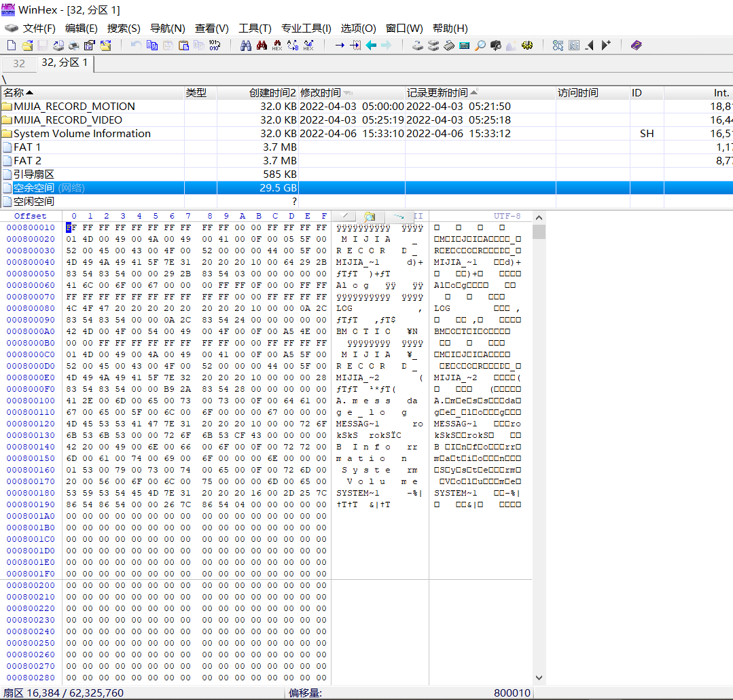
Task: Sort by the ID column header
Action: (647, 93)
